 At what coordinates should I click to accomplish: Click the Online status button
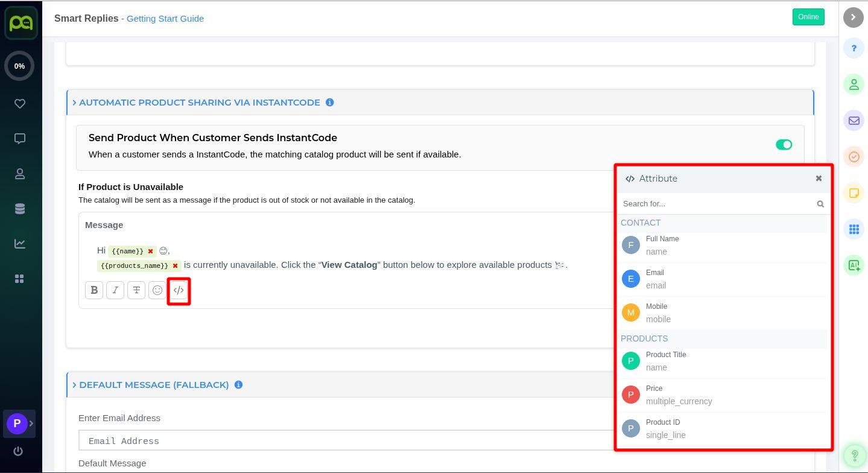tap(808, 17)
